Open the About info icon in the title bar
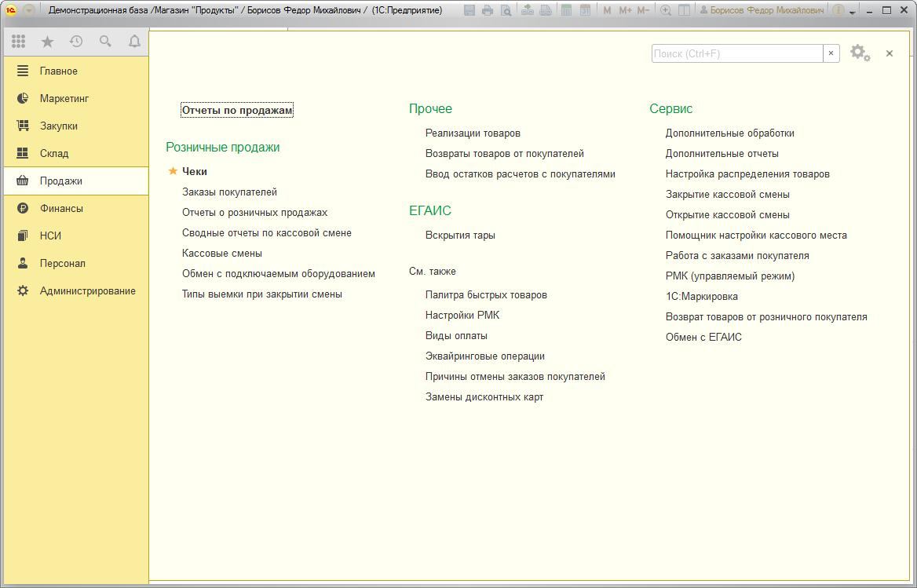The height and width of the screenshot is (588, 917). (x=838, y=10)
